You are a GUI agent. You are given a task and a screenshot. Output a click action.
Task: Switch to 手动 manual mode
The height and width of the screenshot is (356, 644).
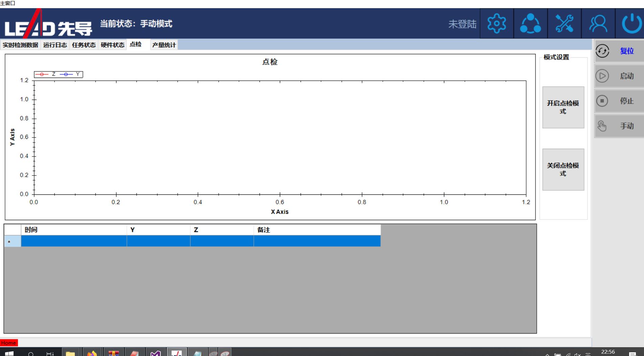619,126
